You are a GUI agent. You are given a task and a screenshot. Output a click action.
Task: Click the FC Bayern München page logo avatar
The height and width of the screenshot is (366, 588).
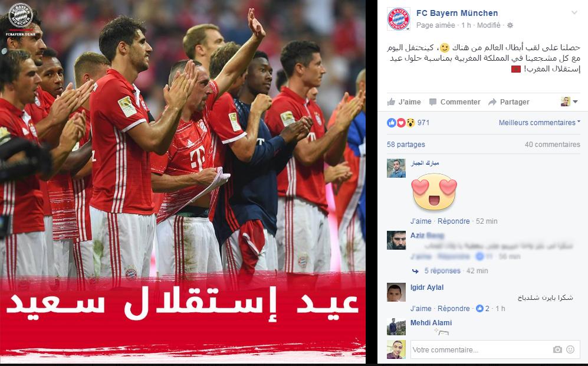tap(398, 18)
